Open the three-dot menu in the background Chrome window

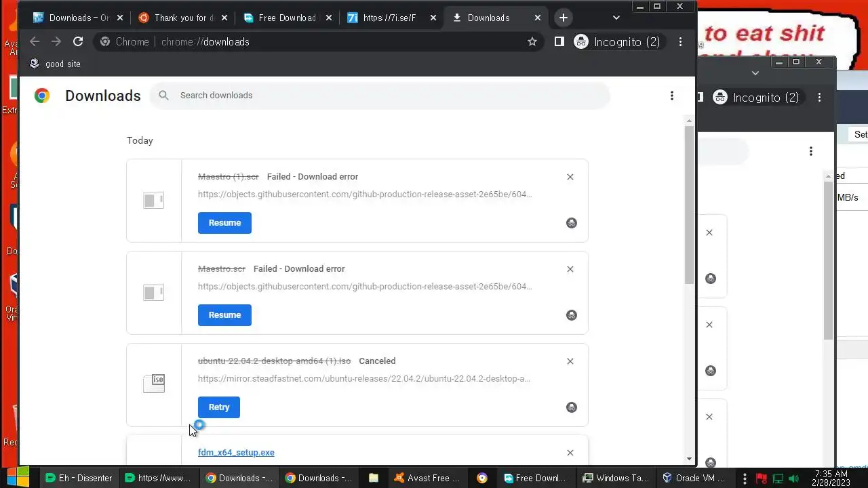coord(819,98)
